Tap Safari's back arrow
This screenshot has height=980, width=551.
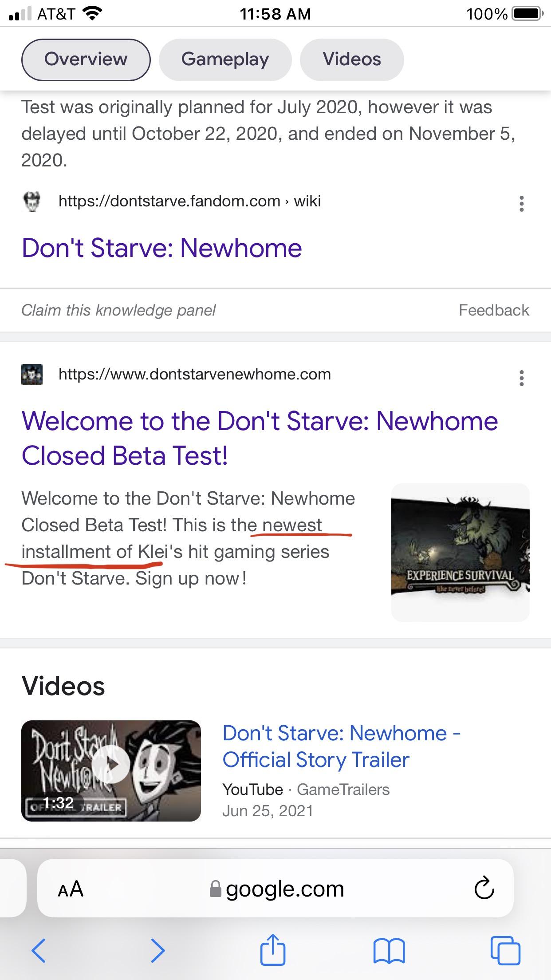(39, 950)
